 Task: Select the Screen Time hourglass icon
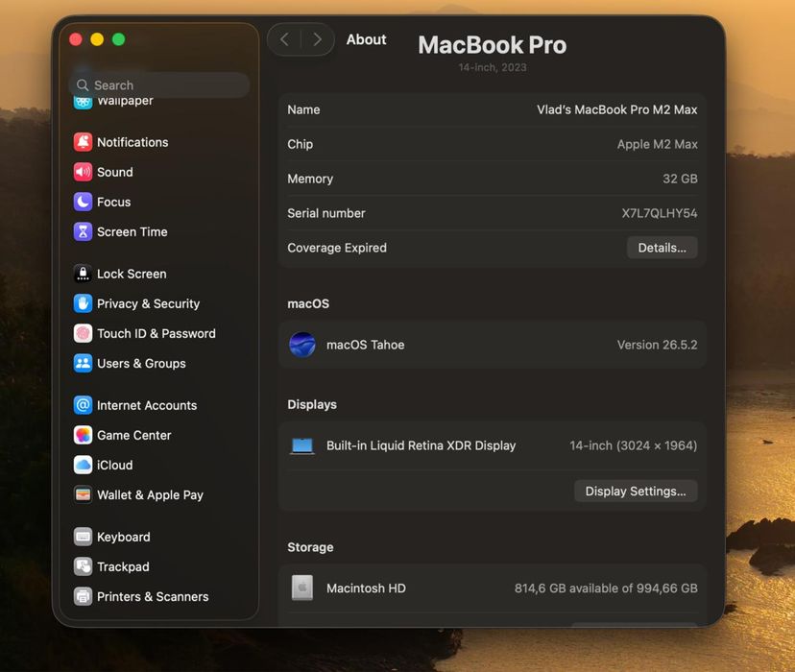point(83,231)
